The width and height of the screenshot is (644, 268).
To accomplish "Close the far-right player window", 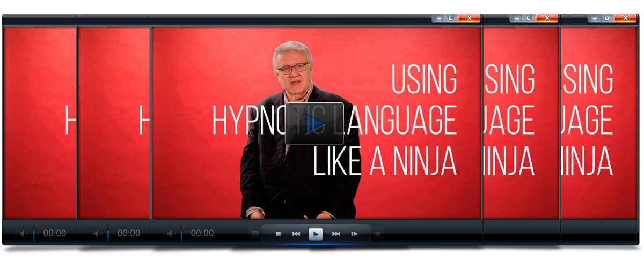I will (x=625, y=18).
